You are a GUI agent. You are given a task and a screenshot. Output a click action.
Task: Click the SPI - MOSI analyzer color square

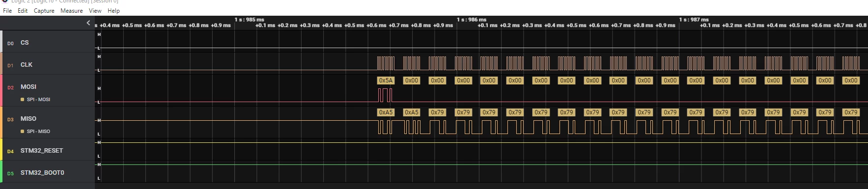[x=22, y=100]
